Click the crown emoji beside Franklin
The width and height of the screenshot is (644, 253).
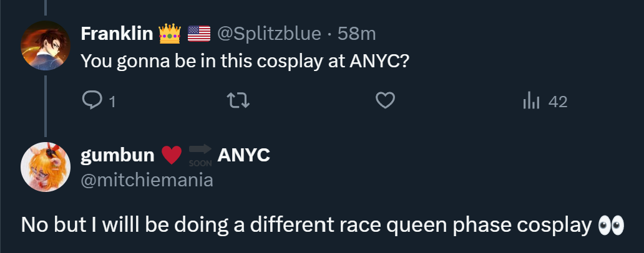coord(169,34)
